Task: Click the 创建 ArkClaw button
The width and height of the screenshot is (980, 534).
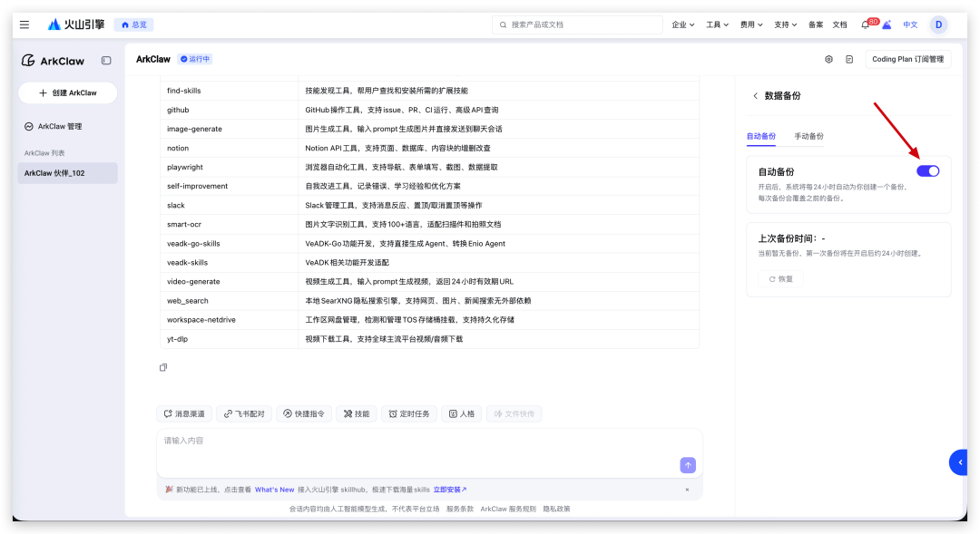Action: pos(68,92)
